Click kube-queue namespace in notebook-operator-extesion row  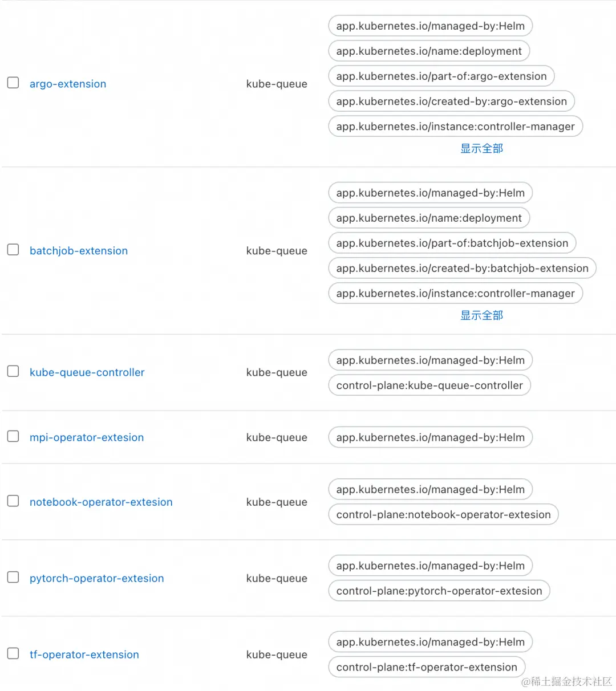pyautogui.click(x=277, y=502)
